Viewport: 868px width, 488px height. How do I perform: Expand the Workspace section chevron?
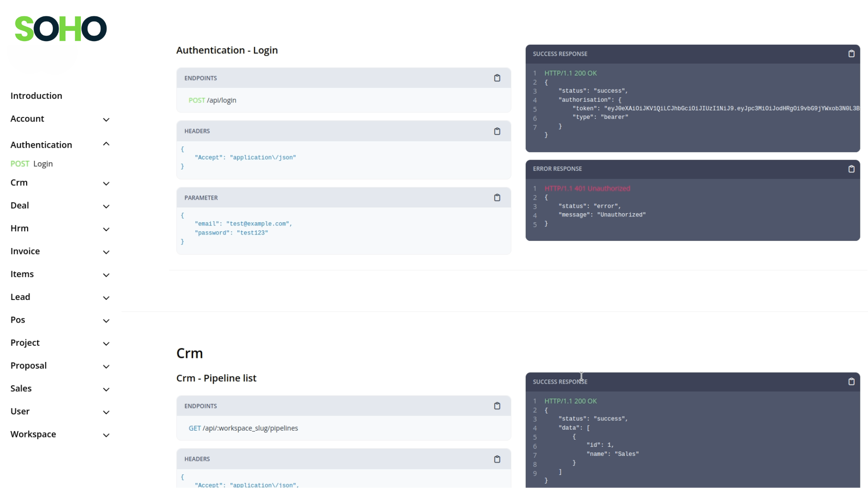(x=106, y=435)
